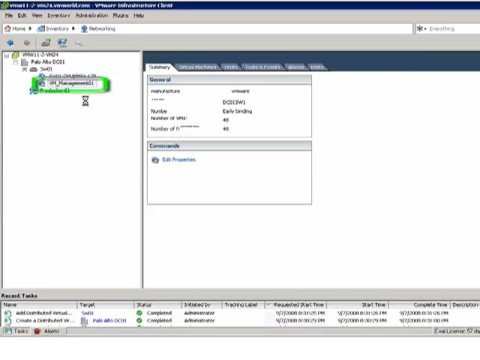
Task: Click the Palo Alto DC01 target link
Action: click(109, 320)
